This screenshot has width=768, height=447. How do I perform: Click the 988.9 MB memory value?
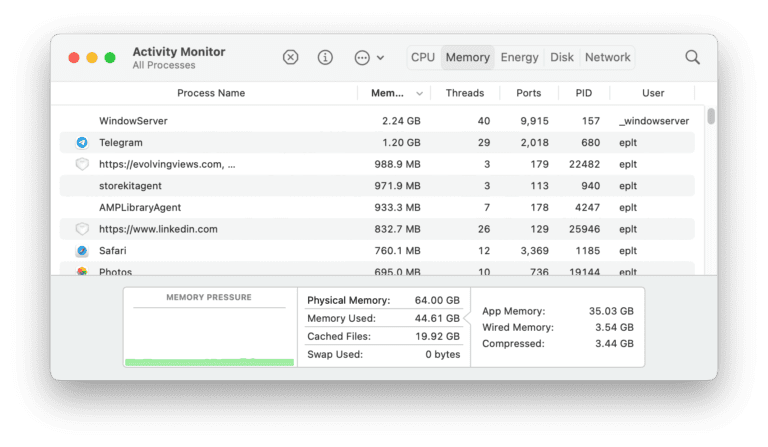pos(397,164)
